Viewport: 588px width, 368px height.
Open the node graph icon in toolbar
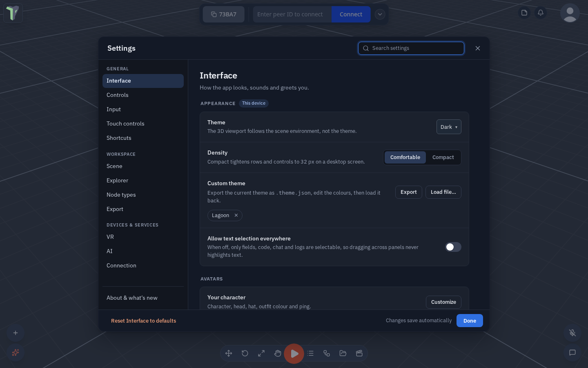click(327, 353)
